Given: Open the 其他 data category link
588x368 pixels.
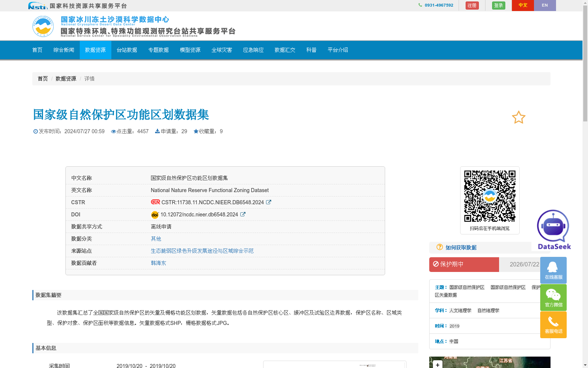Looking at the screenshot, I should pos(155,238).
